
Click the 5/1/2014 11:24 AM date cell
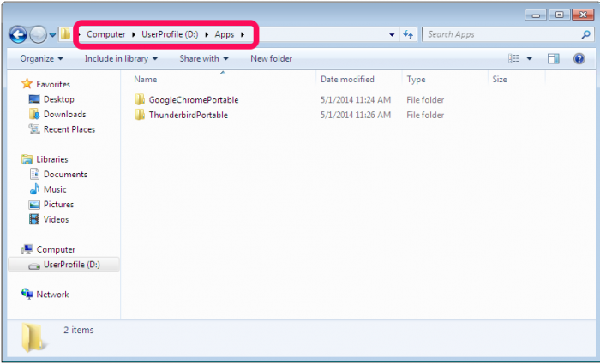coord(356,100)
